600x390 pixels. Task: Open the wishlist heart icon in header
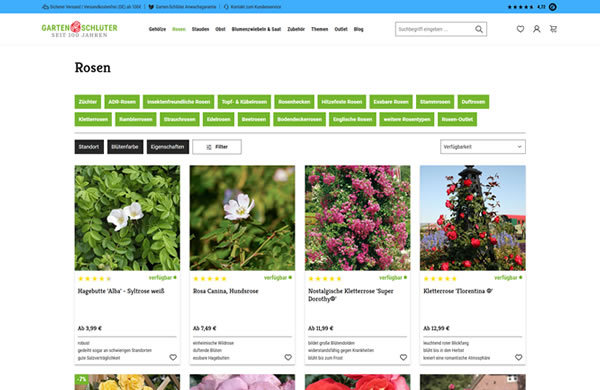(x=520, y=29)
